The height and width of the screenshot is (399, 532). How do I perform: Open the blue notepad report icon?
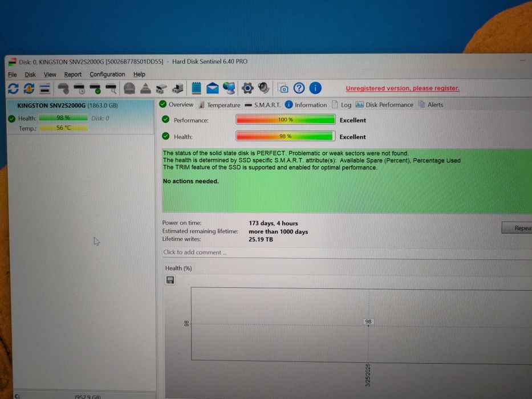click(196, 88)
